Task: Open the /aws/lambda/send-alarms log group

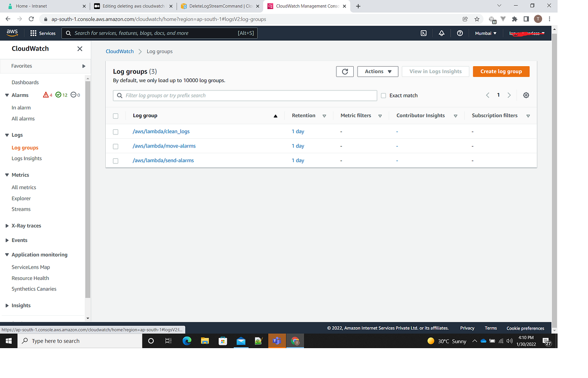Action: 163,160
